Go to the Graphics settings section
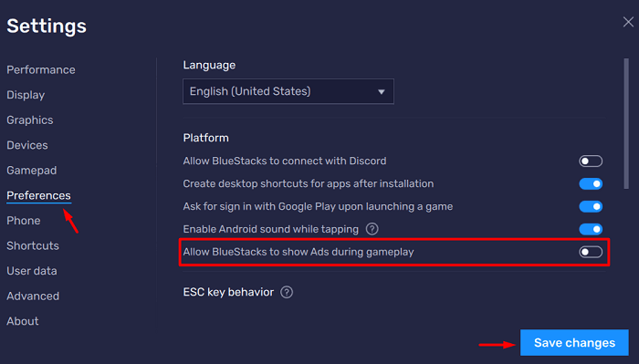This screenshot has height=364, width=639. 30,120
